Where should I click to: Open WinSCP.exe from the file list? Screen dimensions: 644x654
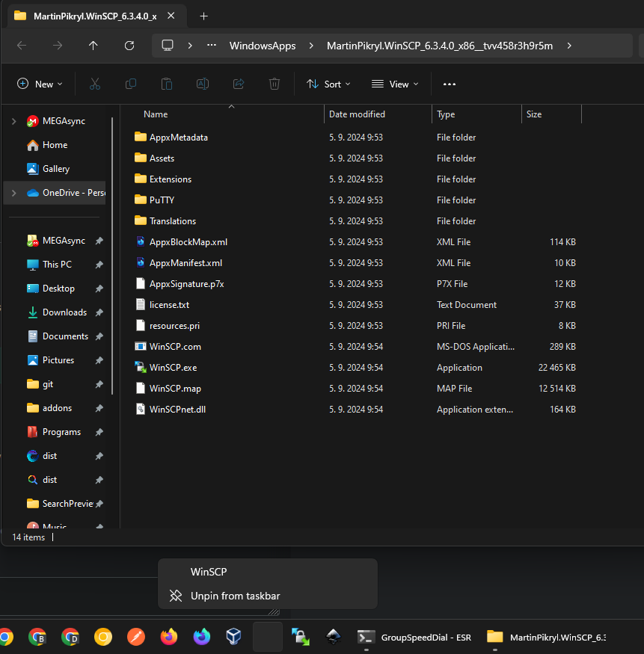(x=171, y=367)
